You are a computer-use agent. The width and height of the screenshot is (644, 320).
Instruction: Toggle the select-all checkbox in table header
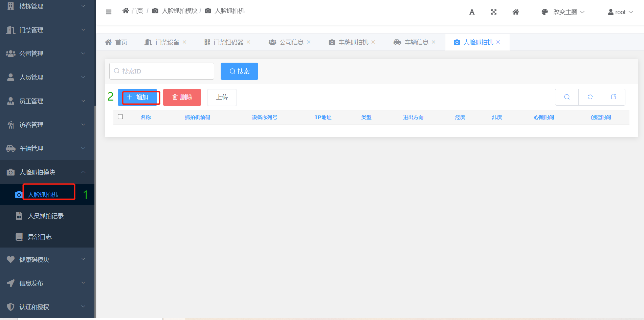[x=120, y=117]
